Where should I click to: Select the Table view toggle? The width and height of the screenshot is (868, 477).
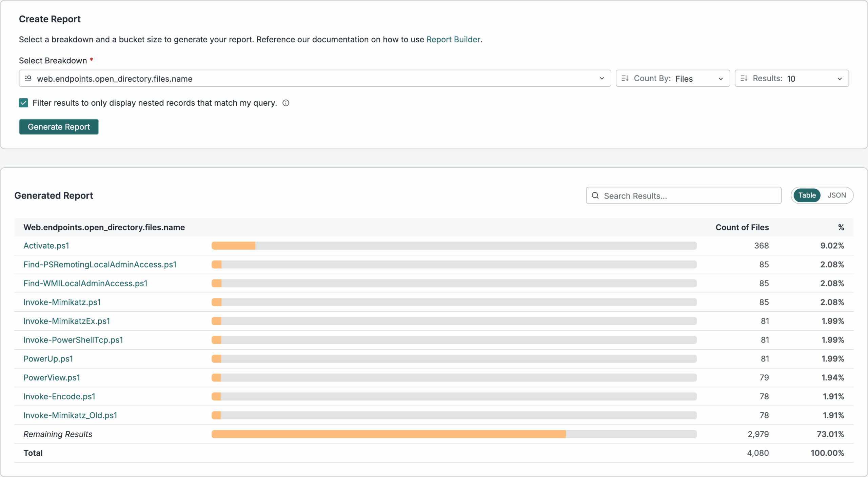pos(807,195)
